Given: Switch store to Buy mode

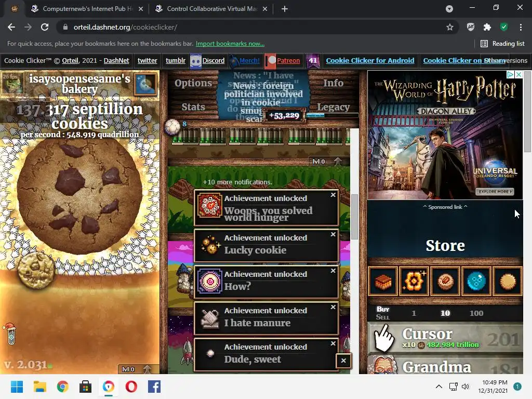Looking at the screenshot, I should 383,310.
